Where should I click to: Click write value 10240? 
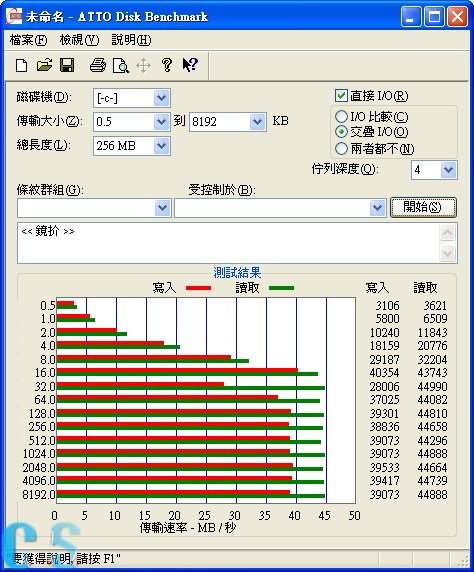coord(385,332)
